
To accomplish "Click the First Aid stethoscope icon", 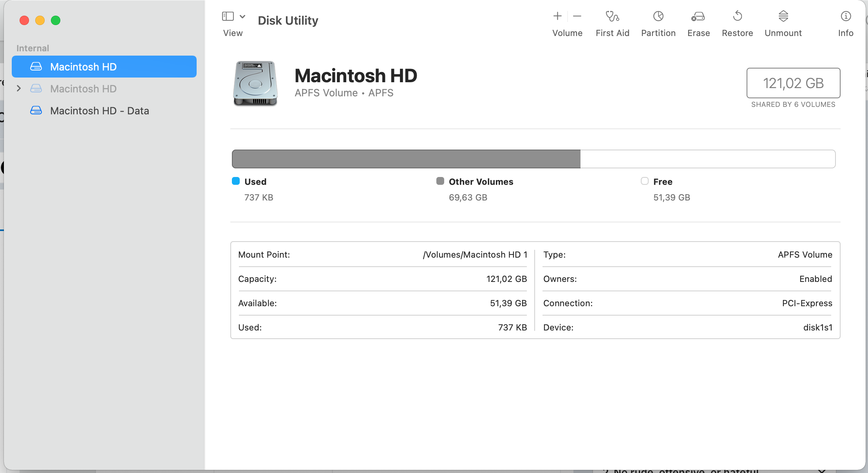I will pyautogui.click(x=612, y=16).
